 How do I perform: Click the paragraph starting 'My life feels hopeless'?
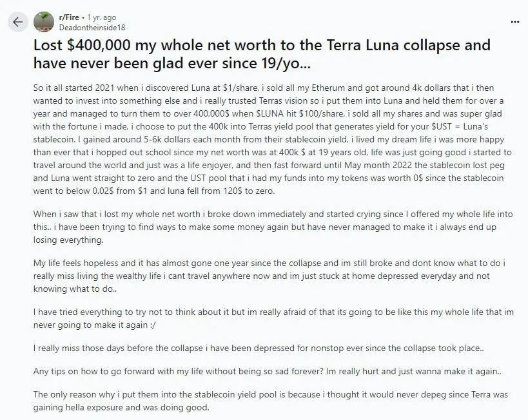click(269, 276)
